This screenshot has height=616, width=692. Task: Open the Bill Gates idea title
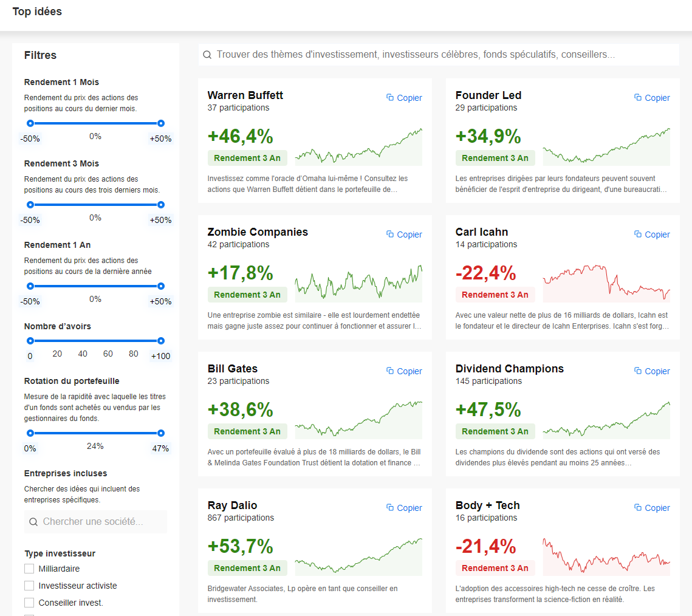click(x=233, y=369)
